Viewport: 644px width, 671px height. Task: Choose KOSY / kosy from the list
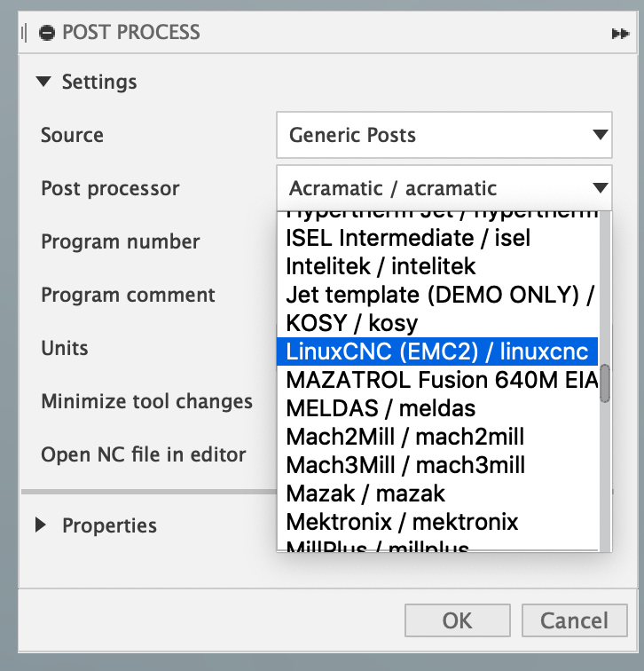click(351, 323)
